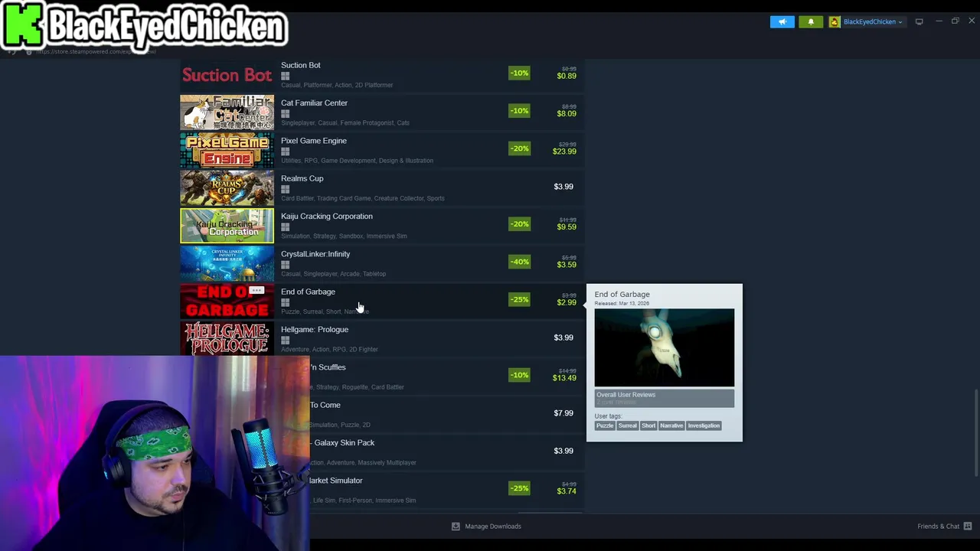980x551 pixels.
Task: Click the -20% badge for Kaiju Cracking Corporation
Action: click(519, 223)
